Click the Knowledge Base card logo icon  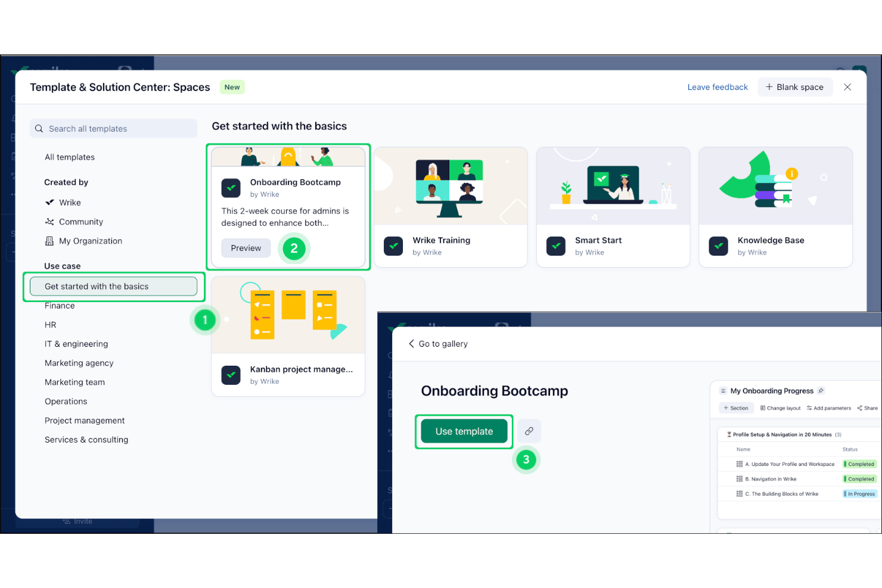[x=719, y=246]
